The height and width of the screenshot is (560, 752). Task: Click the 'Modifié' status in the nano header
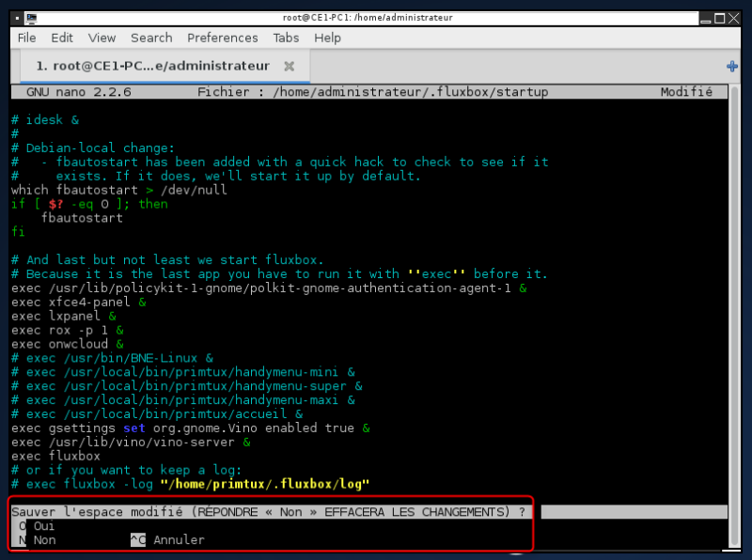pos(686,92)
